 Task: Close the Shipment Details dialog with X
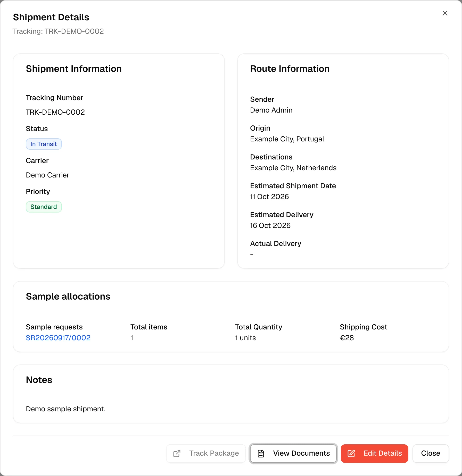445,13
